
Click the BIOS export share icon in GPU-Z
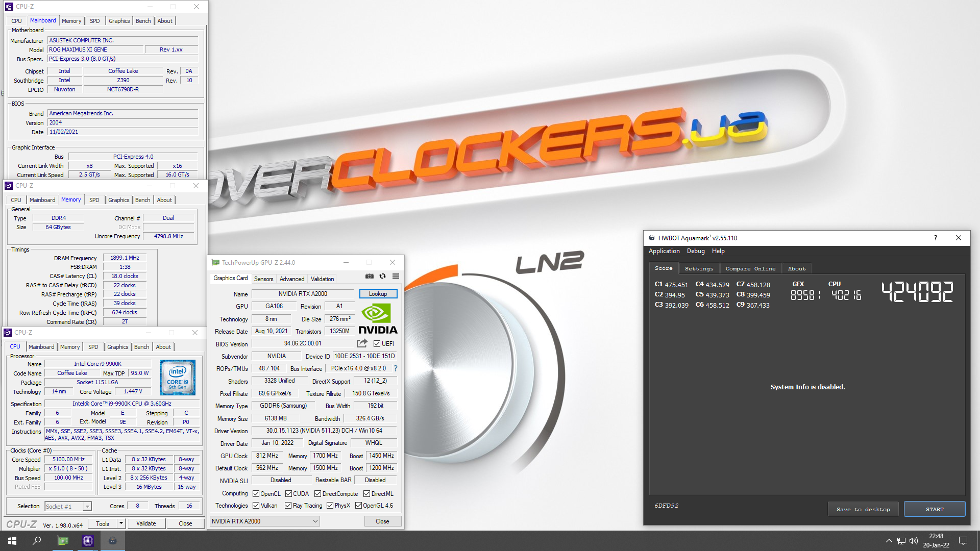coord(362,343)
